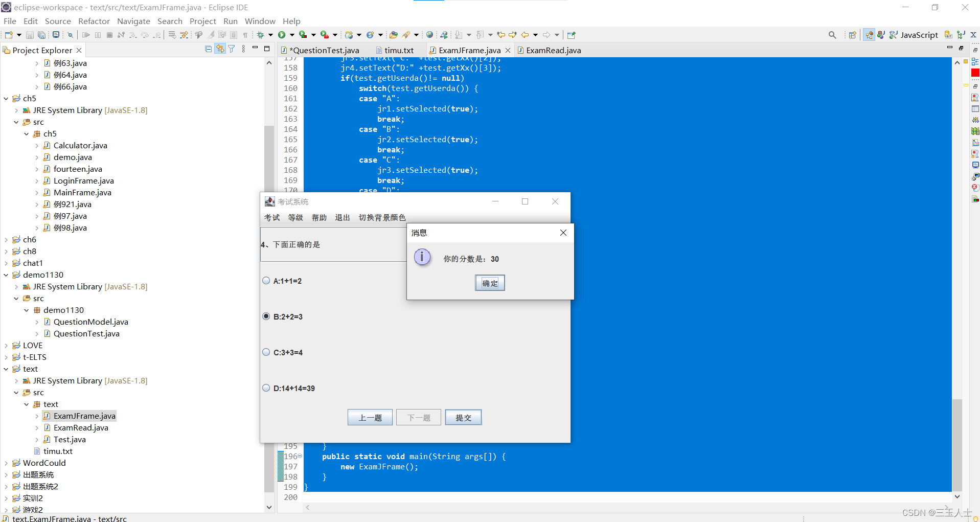Toggle Link with Editor in Project Explorer
The height and width of the screenshot is (522, 980).
pos(220,49)
